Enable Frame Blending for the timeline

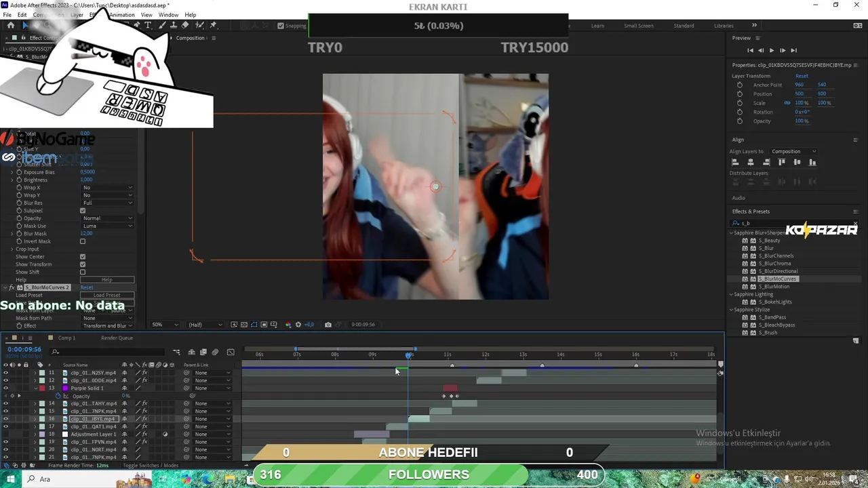point(203,352)
